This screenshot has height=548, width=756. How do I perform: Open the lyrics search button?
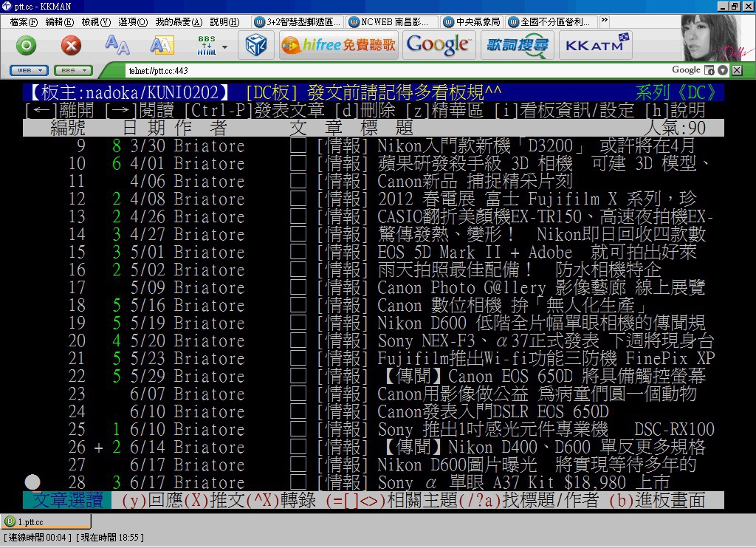point(518,45)
